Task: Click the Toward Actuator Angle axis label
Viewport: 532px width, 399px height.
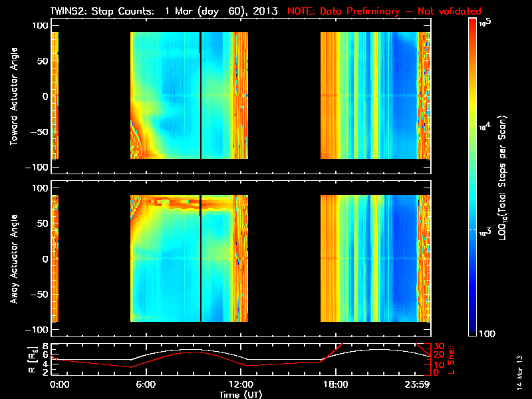Action: pos(14,96)
